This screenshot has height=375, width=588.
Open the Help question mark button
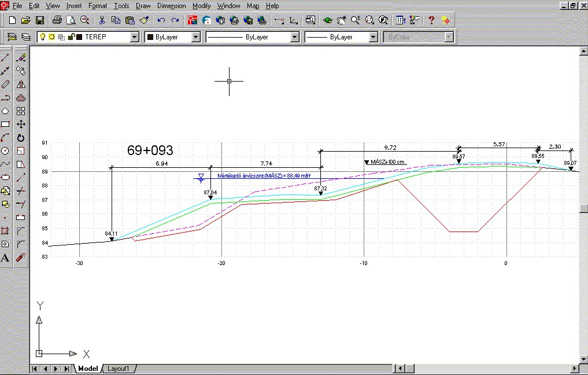(431, 20)
